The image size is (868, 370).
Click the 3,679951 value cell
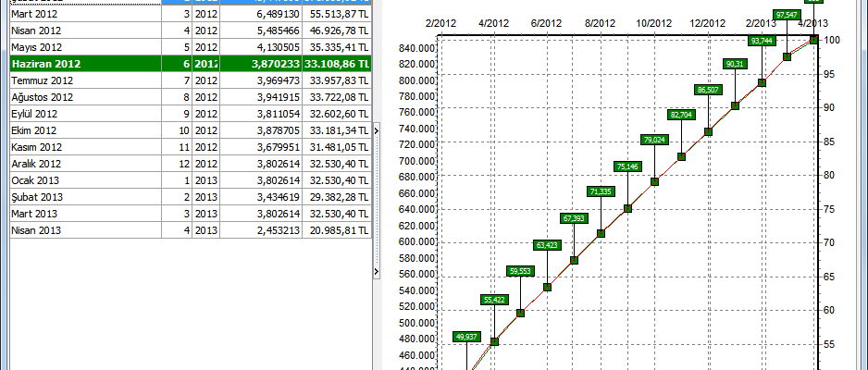tap(274, 147)
